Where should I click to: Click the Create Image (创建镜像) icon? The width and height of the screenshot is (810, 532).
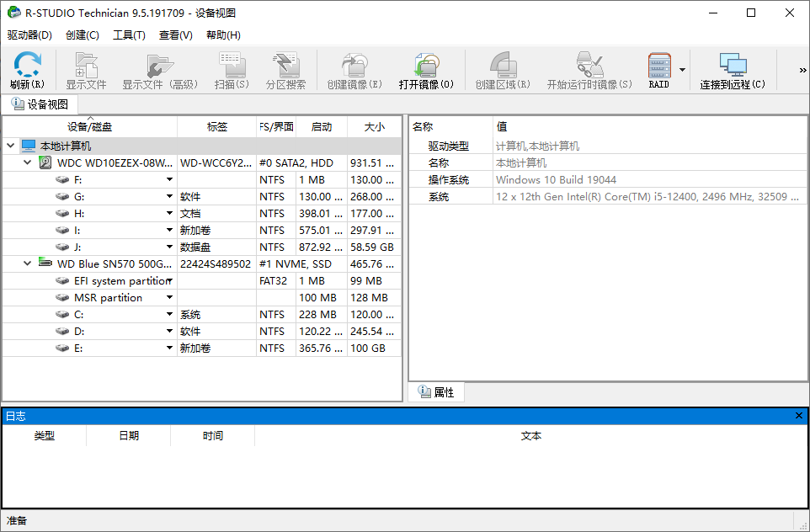(354, 65)
